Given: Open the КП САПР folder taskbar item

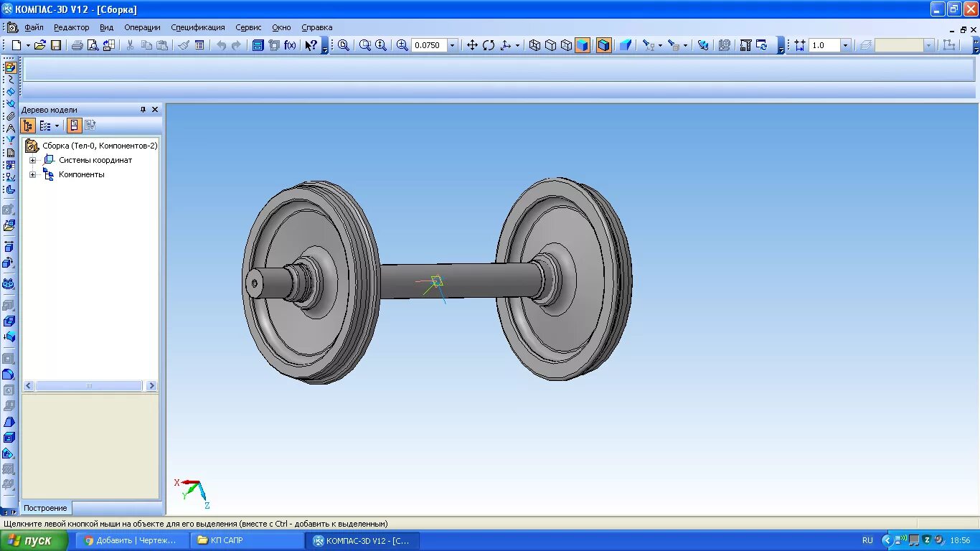Looking at the screenshot, I should click(x=247, y=540).
